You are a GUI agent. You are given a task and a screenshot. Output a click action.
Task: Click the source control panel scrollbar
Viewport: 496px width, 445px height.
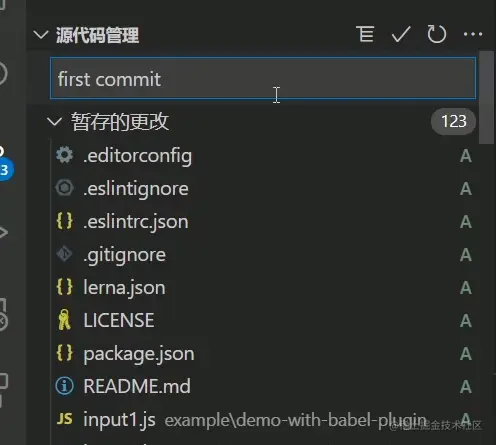pyautogui.click(x=486, y=97)
